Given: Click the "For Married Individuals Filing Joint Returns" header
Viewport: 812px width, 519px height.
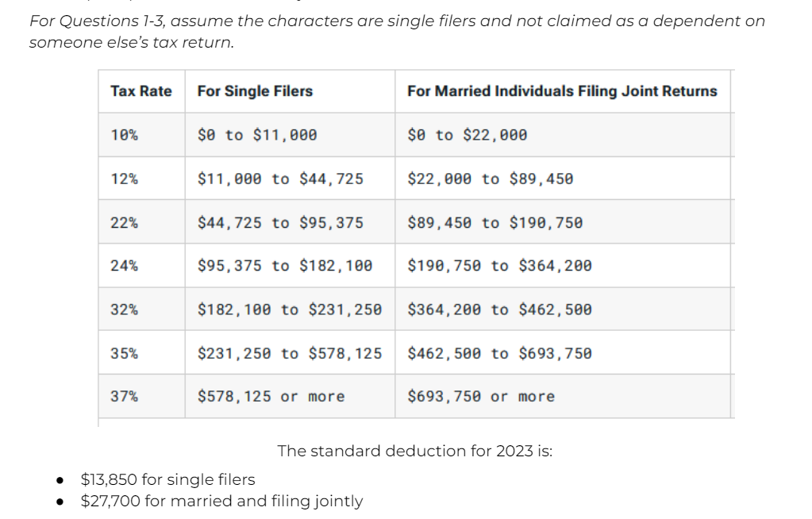Looking at the screenshot, I should point(562,91).
